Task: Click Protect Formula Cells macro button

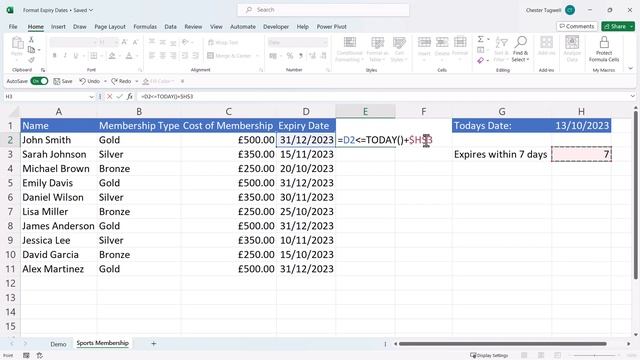Action: (x=604, y=49)
